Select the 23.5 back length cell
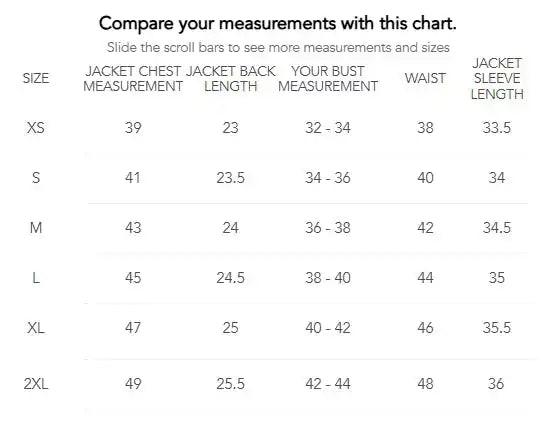The image size is (555, 431). pyautogui.click(x=230, y=178)
